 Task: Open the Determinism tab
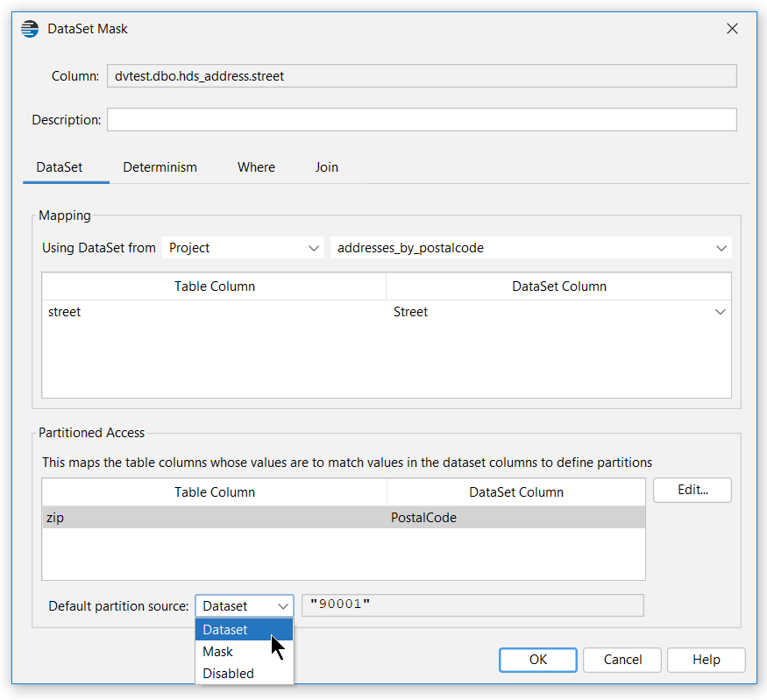[160, 167]
